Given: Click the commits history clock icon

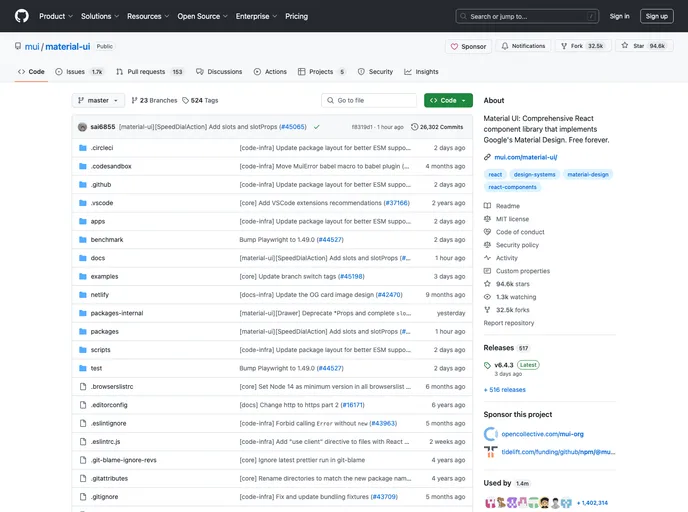Looking at the screenshot, I should (x=414, y=127).
